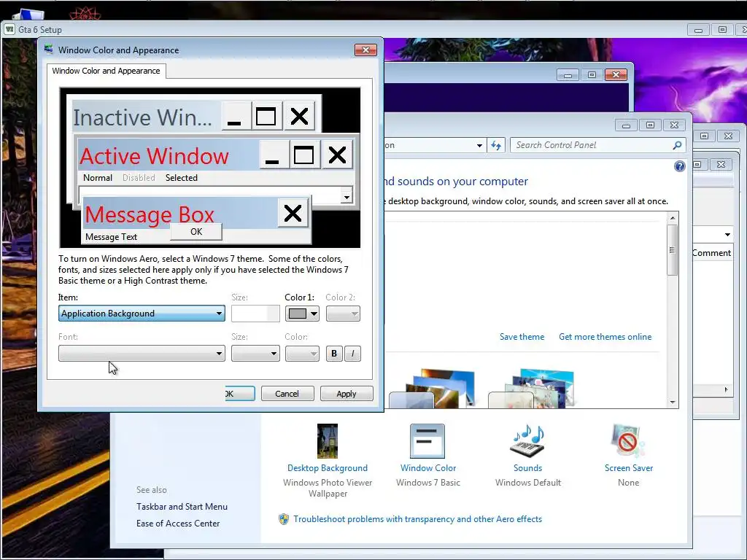Open the Screen Saver icon
The image size is (747, 560).
[628, 441]
